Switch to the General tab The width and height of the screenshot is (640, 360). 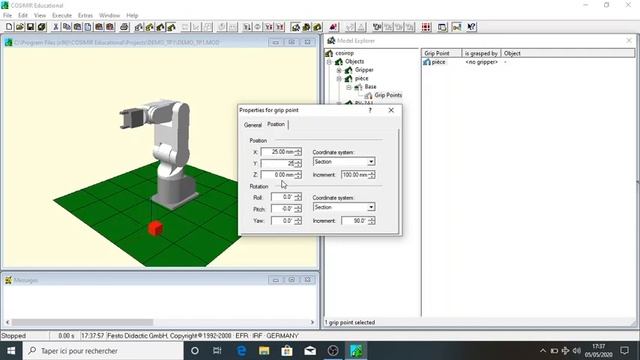[x=253, y=125]
